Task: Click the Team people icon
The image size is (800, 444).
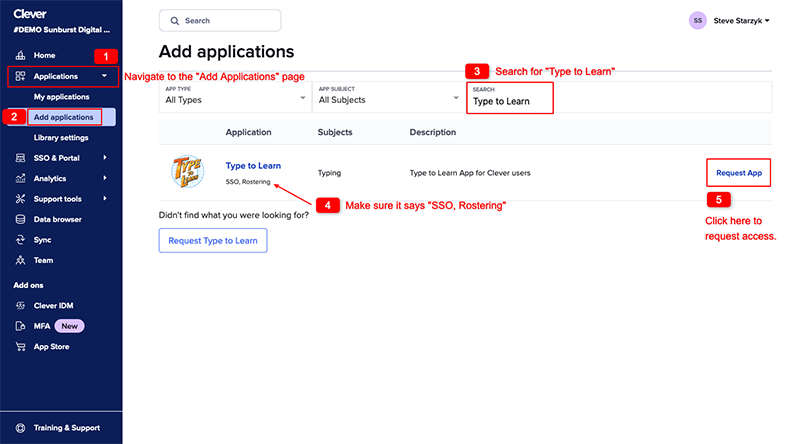Action: [x=20, y=260]
